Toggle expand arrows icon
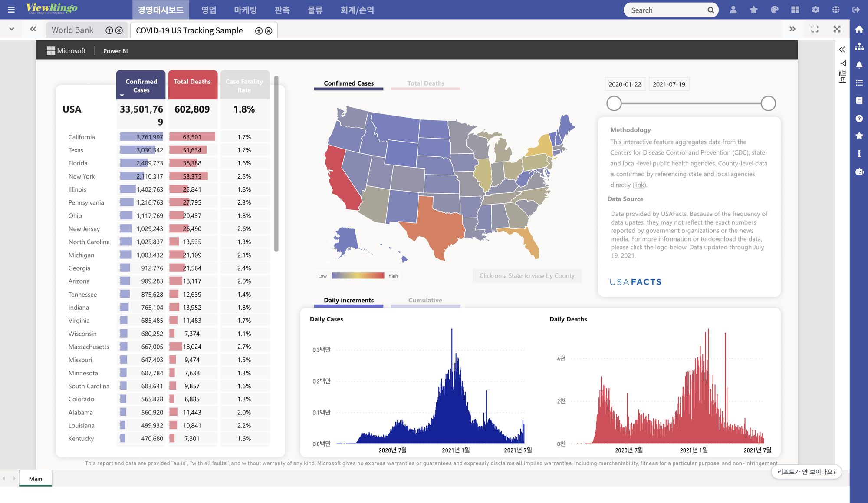This screenshot has width=868, height=503. (837, 29)
